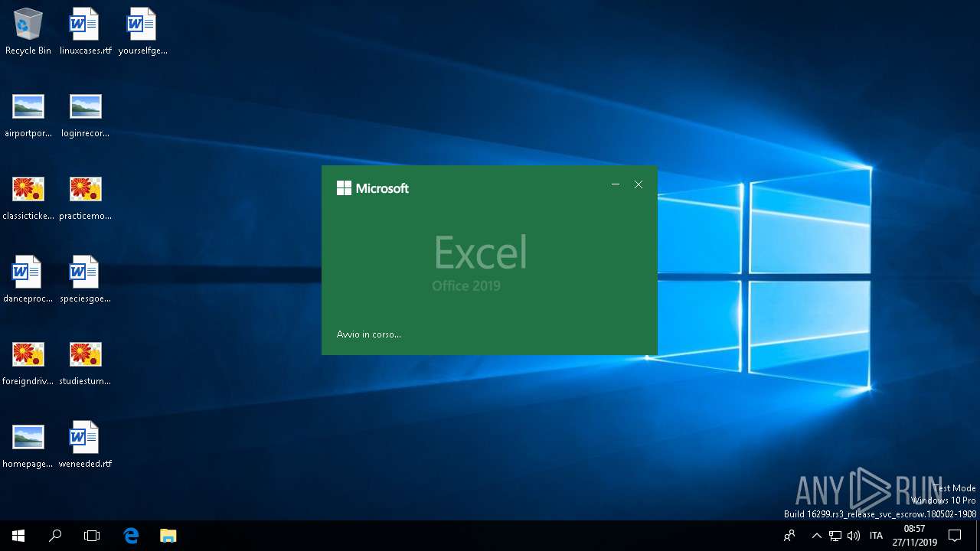Viewport: 980px width, 551px height.
Task: Select the foreigndriv... image icon
Action: tap(28, 362)
